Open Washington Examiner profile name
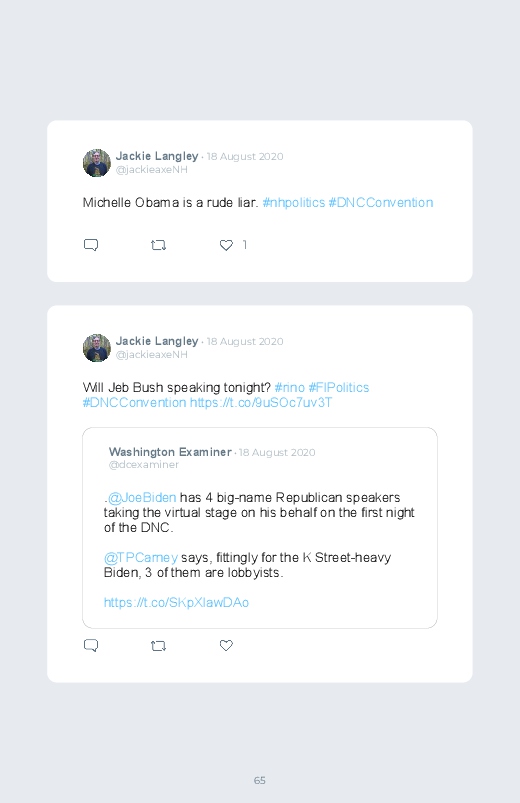Image resolution: width=520 pixels, height=803 pixels. click(x=170, y=452)
